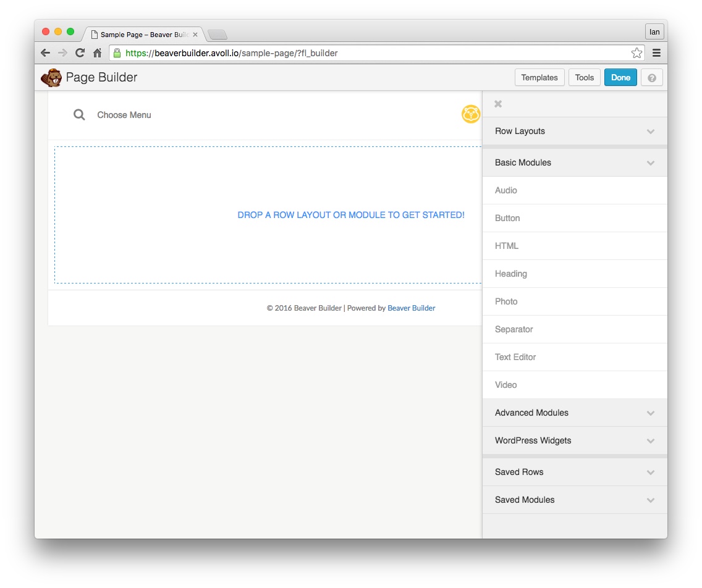This screenshot has height=588, width=702.
Task: Select the Sample Page browser tab
Action: click(143, 35)
